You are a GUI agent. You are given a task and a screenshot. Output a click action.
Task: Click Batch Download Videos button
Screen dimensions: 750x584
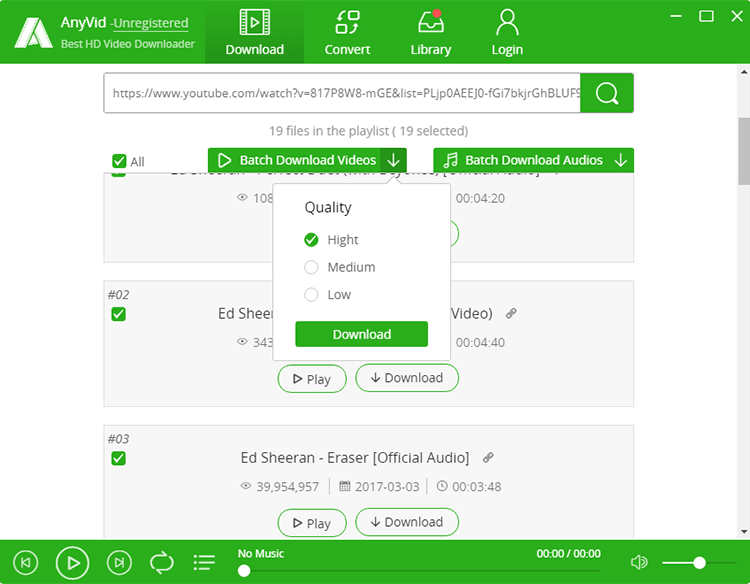click(295, 160)
